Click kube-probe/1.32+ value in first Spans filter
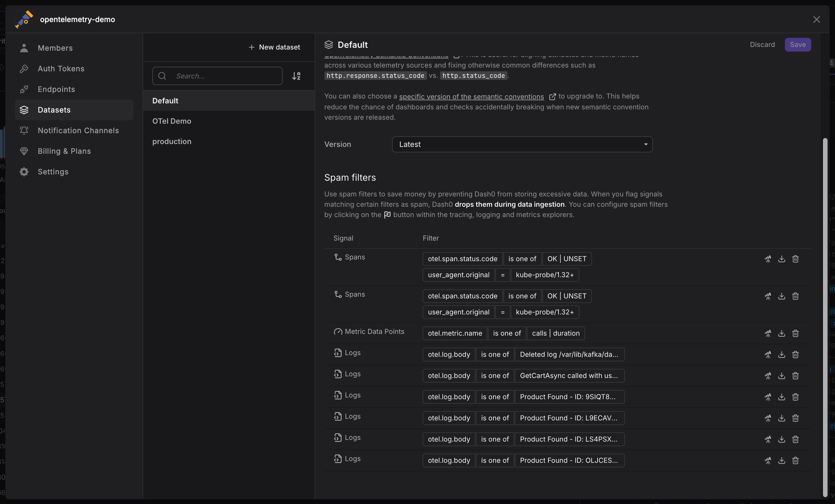 (545, 275)
